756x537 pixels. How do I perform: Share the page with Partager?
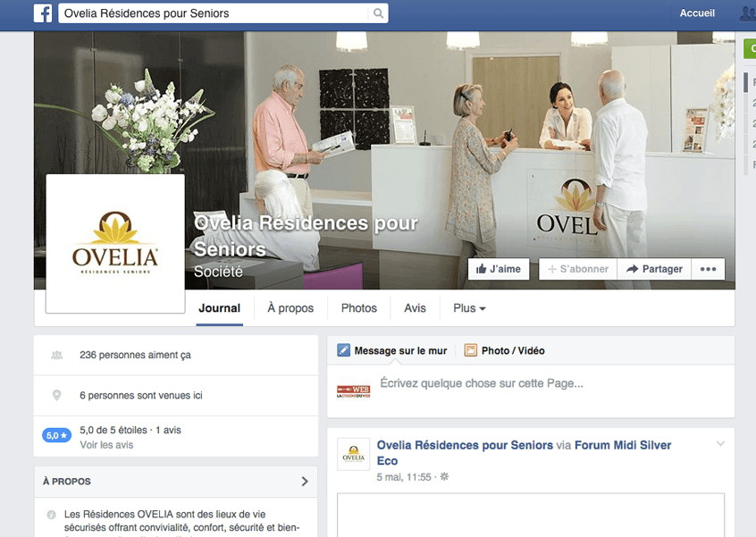click(x=654, y=269)
